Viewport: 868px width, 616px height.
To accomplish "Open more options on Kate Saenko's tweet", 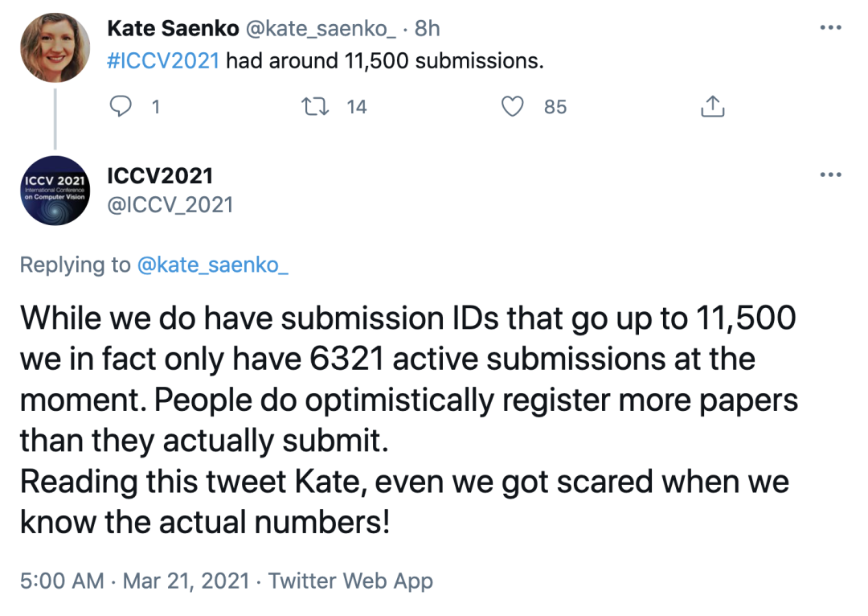I will 829,28.
